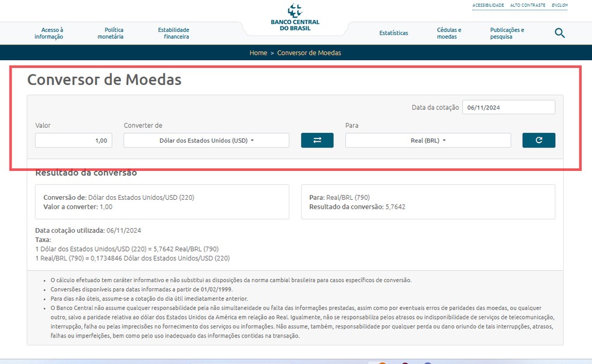Navigate to Home via breadcrumb

pyautogui.click(x=258, y=52)
